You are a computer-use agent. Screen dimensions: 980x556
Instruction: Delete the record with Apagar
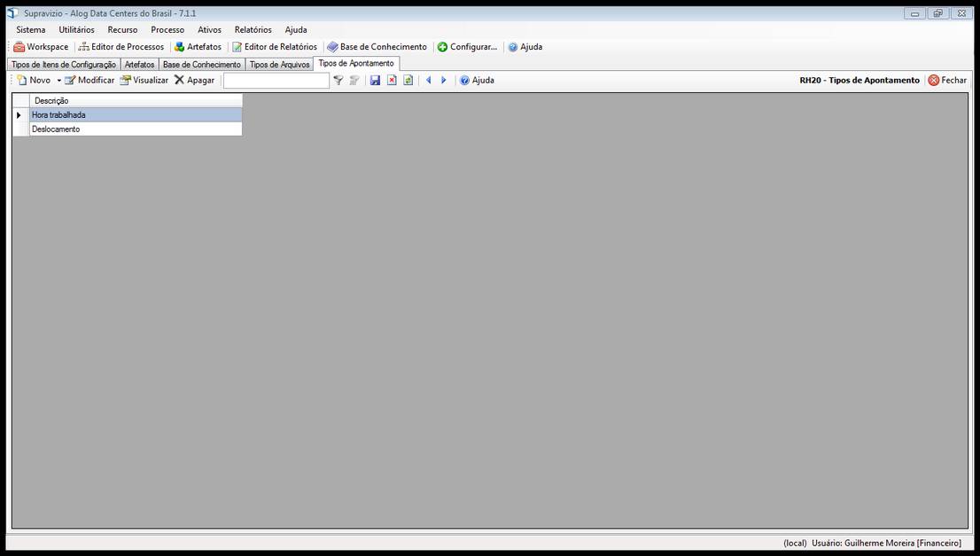pyautogui.click(x=194, y=80)
